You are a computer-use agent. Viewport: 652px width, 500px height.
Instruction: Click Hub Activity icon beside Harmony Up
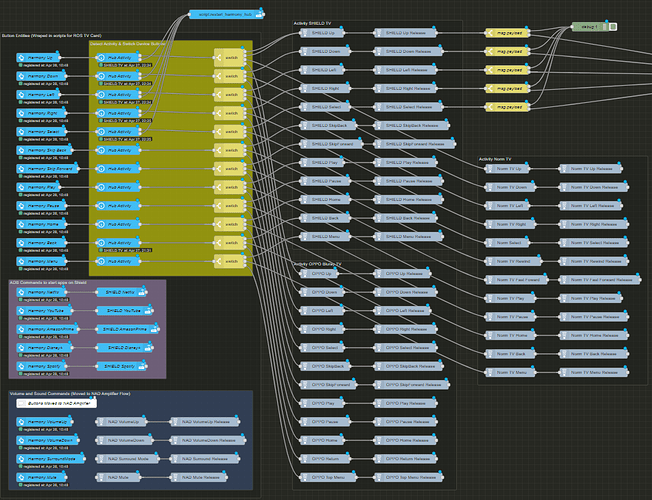101,58
